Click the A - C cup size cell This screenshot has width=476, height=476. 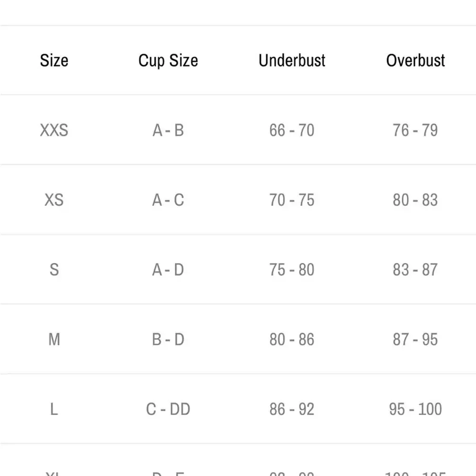tap(168, 200)
